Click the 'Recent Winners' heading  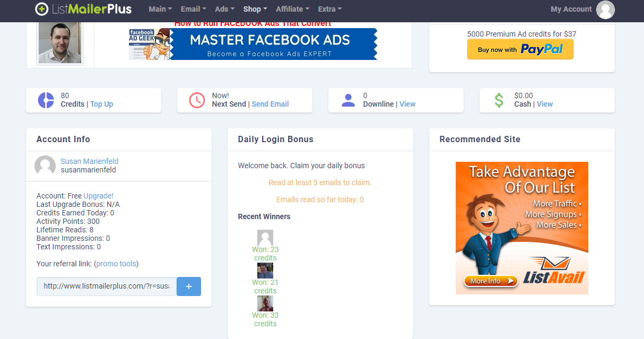(264, 216)
